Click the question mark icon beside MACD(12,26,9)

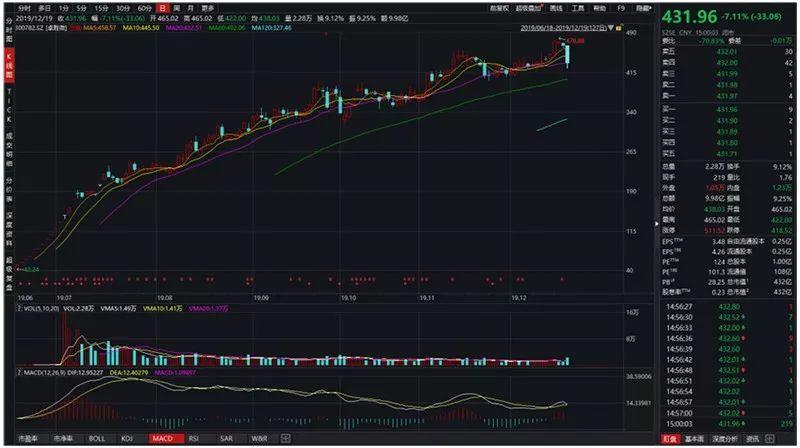click(x=20, y=372)
